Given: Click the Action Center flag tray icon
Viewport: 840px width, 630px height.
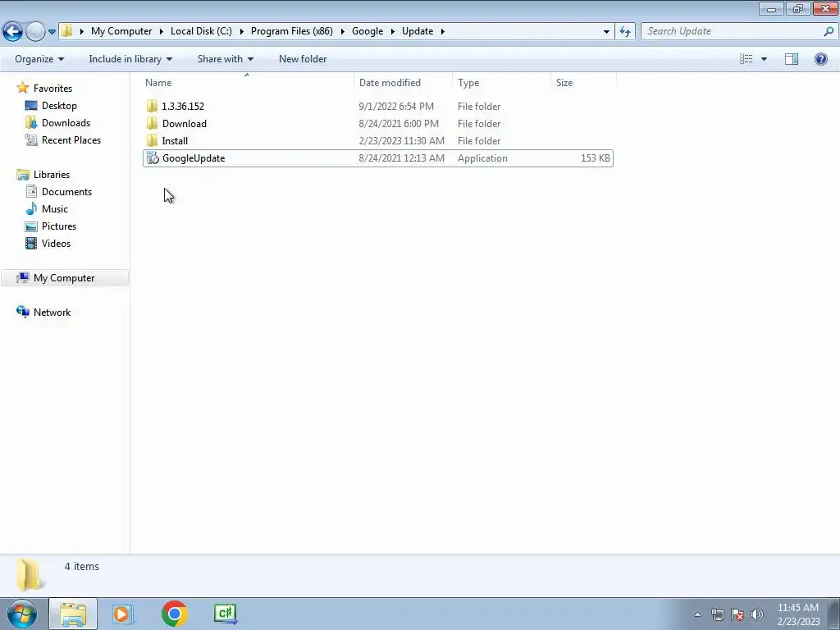Looking at the screenshot, I should coord(737,614).
